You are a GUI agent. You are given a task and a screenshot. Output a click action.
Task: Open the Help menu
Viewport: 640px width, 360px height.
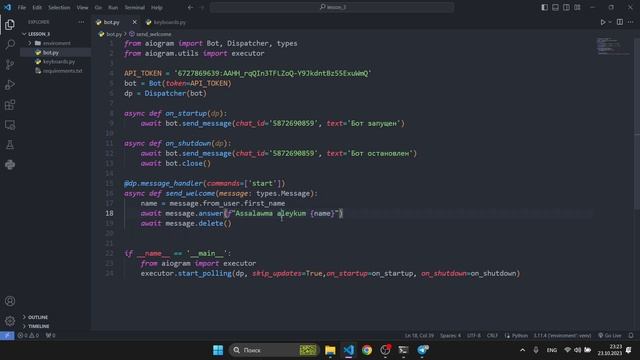coord(157,7)
